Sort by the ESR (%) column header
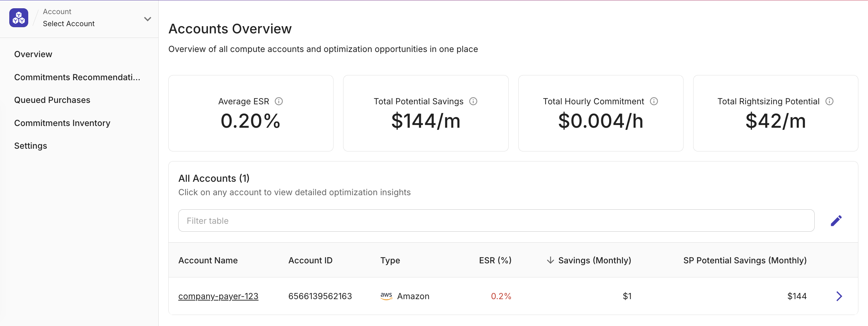The width and height of the screenshot is (868, 326). (x=495, y=260)
